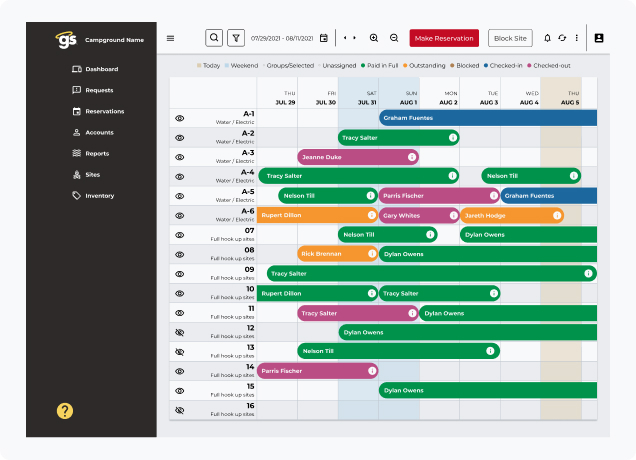
Task: Open the three-dot more options menu
Action: (576, 38)
